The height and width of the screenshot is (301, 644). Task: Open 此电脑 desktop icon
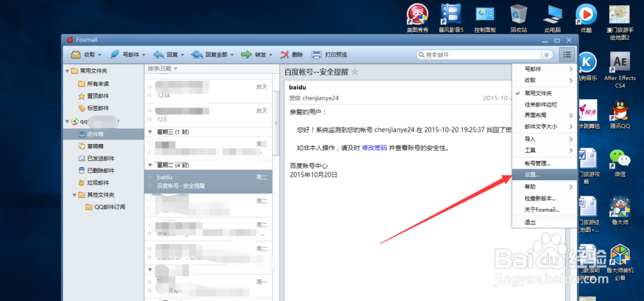(553, 19)
